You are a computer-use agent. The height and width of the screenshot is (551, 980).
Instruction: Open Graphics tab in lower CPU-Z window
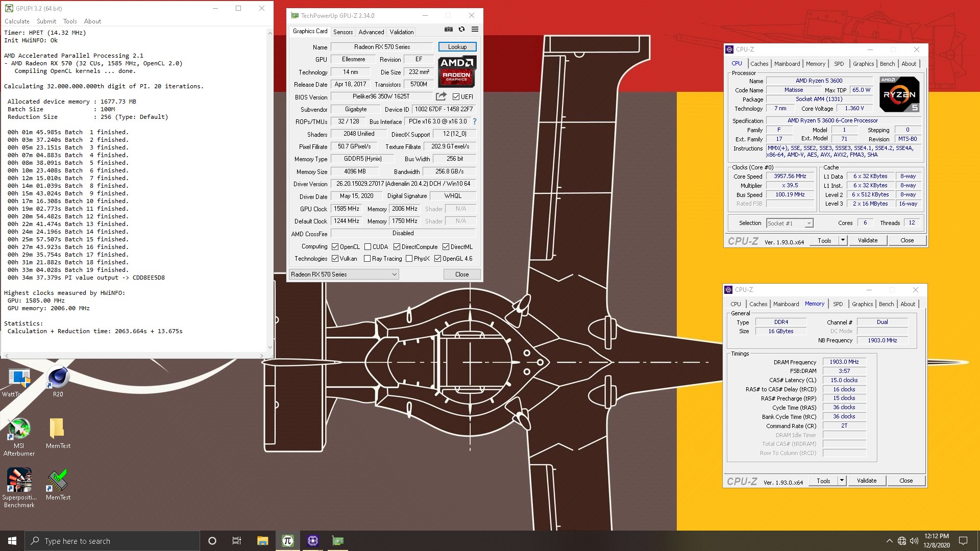coord(862,304)
